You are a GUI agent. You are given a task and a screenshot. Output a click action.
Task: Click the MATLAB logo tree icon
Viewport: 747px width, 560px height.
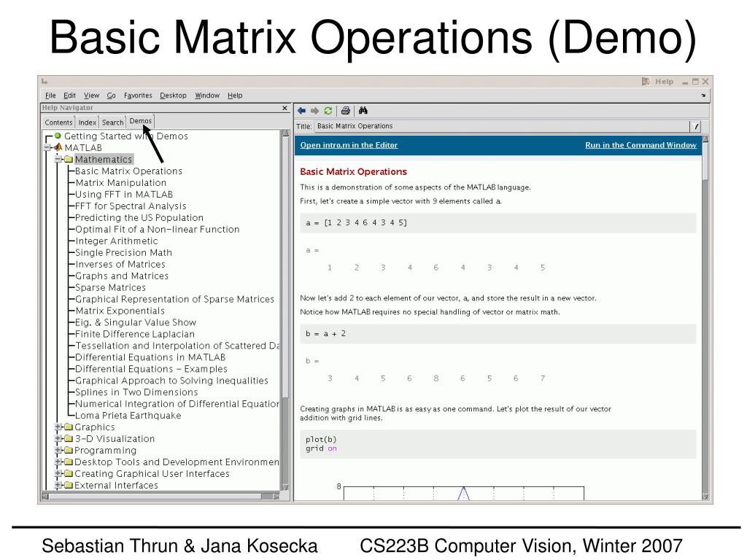[58, 147]
